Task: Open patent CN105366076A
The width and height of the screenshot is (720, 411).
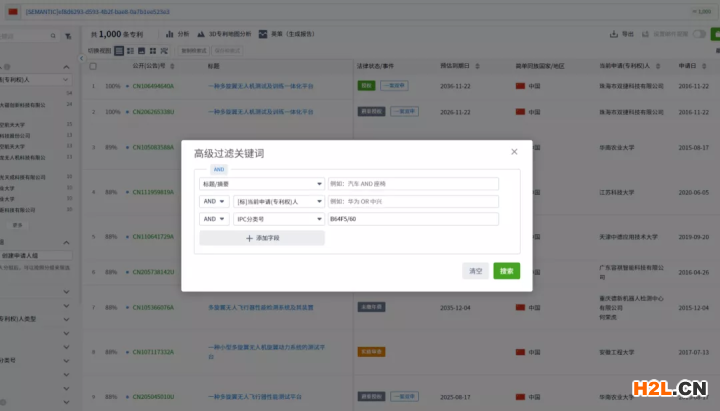Action: (153, 307)
